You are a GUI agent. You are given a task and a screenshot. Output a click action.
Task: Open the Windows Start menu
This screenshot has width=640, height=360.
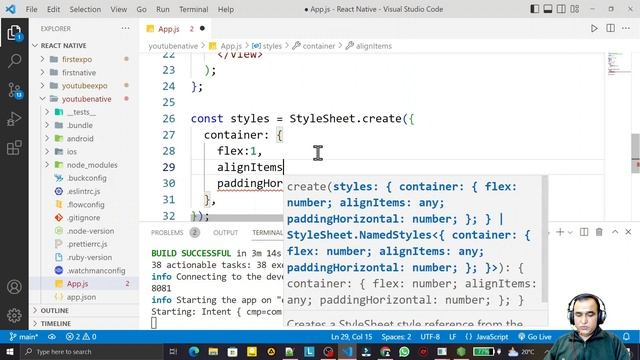point(9,351)
